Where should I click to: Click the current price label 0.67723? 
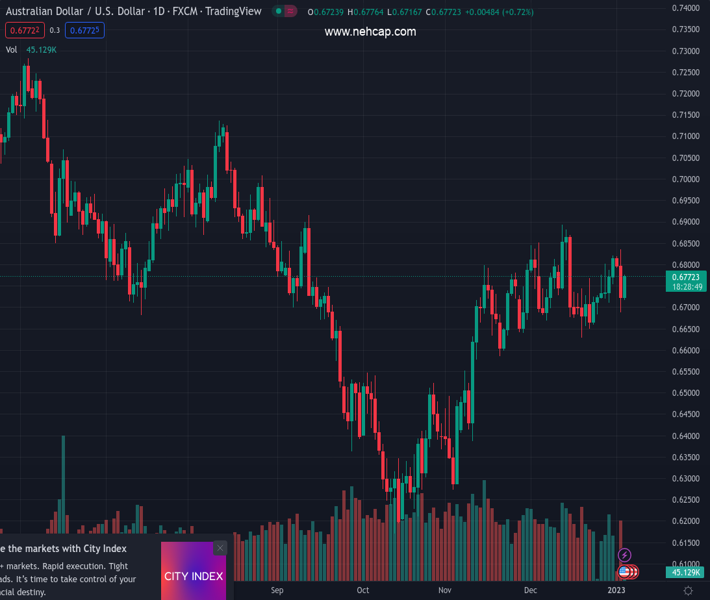tap(685, 277)
